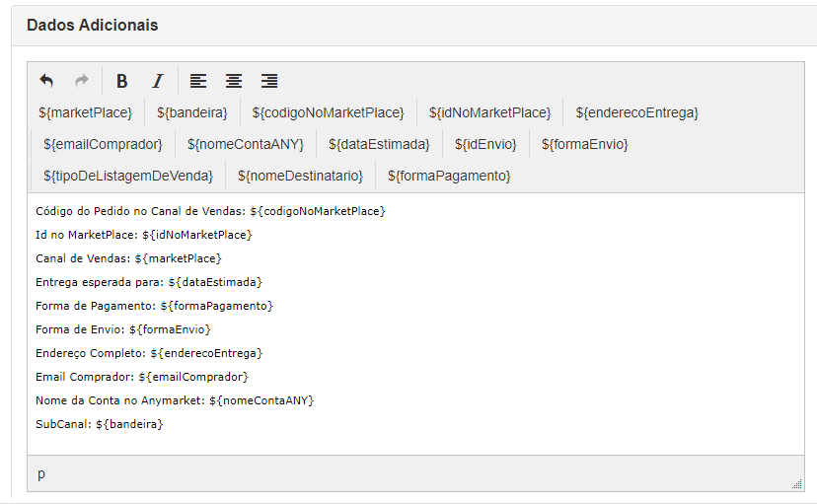The height and width of the screenshot is (504, 817).
Task: Click the redo arrow icon
Action: [x=82, y=81]
